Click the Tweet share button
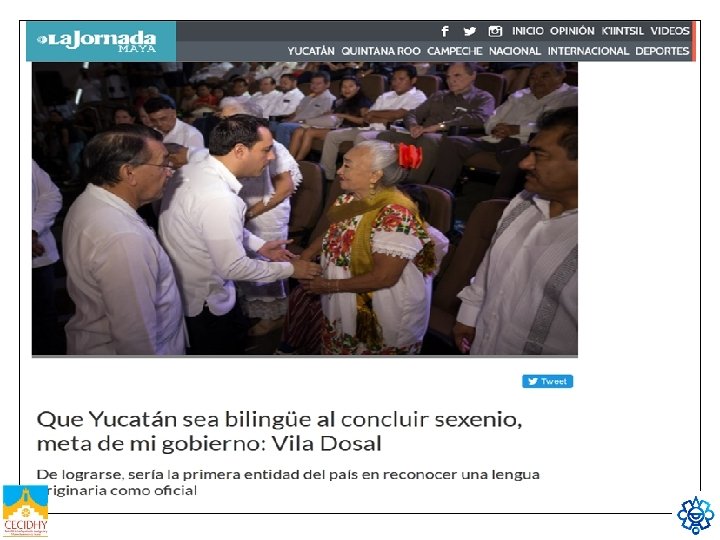The height and width of the screenshot is (540, 720). (547, 381)
